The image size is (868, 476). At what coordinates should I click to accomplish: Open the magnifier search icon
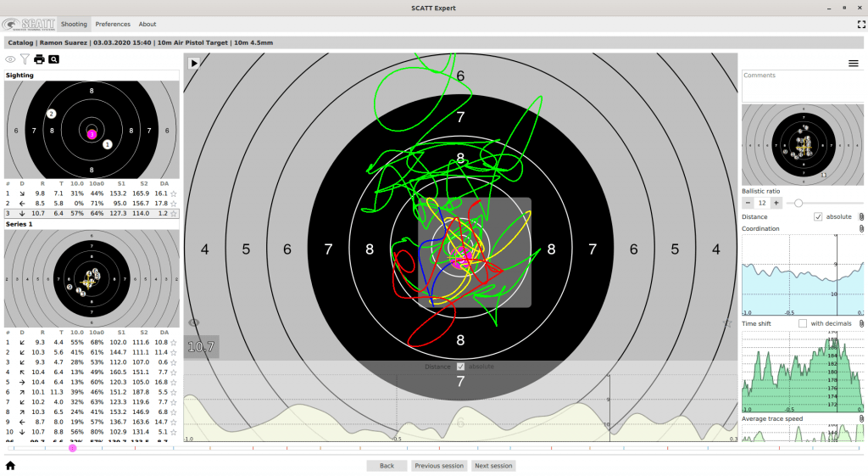pos(54,59)
